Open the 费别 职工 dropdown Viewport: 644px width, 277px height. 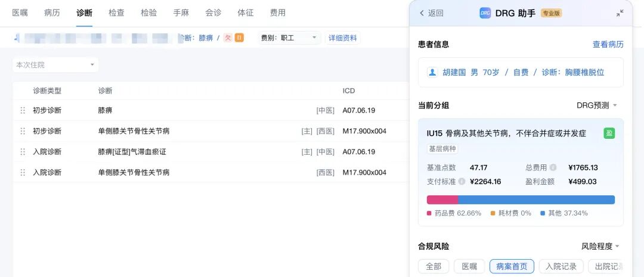290,38
